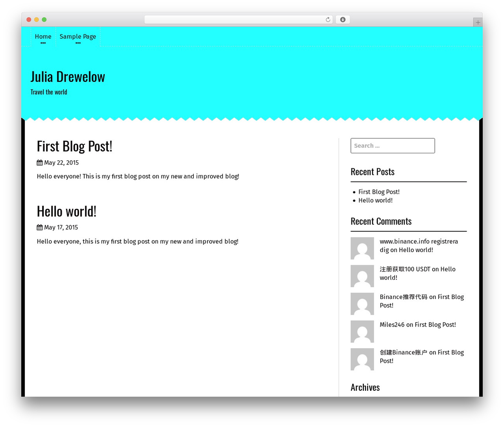The height and width of the screenshot is (427, 504).
Task: Click avatar next to 注册获取100 USDT comment
Action: tap(362, 276)
